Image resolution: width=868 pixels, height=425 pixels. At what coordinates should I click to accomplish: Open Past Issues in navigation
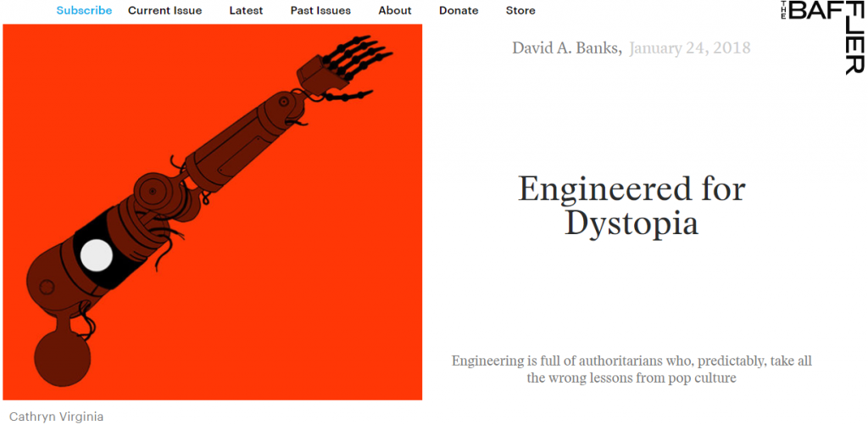click(x=320, y=10)
